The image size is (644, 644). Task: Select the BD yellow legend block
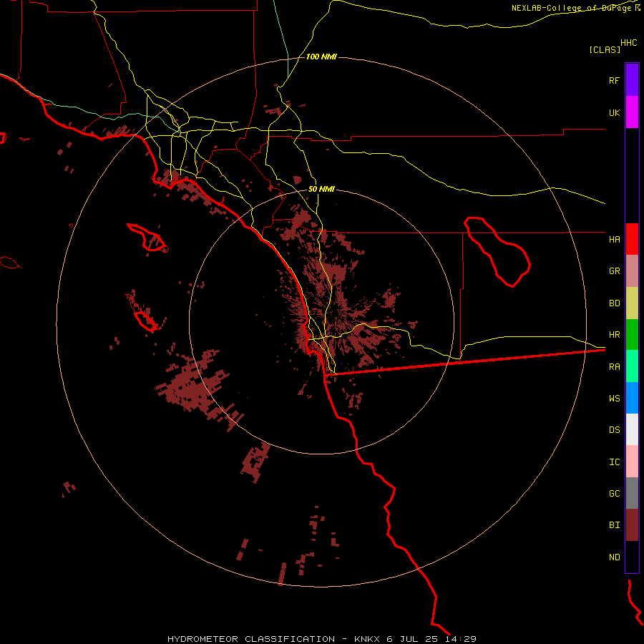coord(632,303)
